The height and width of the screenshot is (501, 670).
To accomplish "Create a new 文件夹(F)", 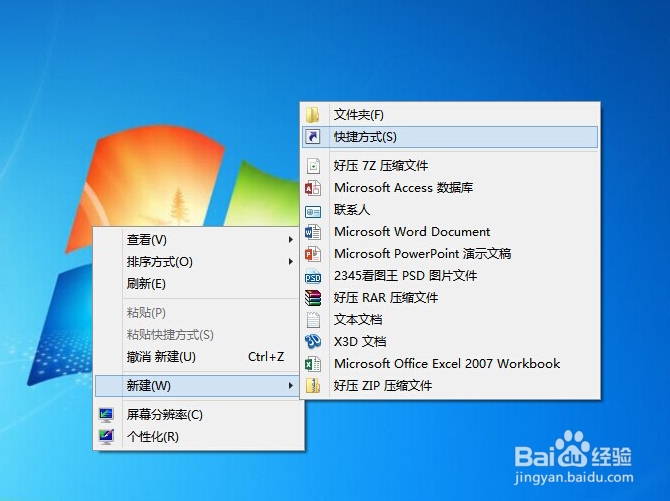I will [450, 115].
